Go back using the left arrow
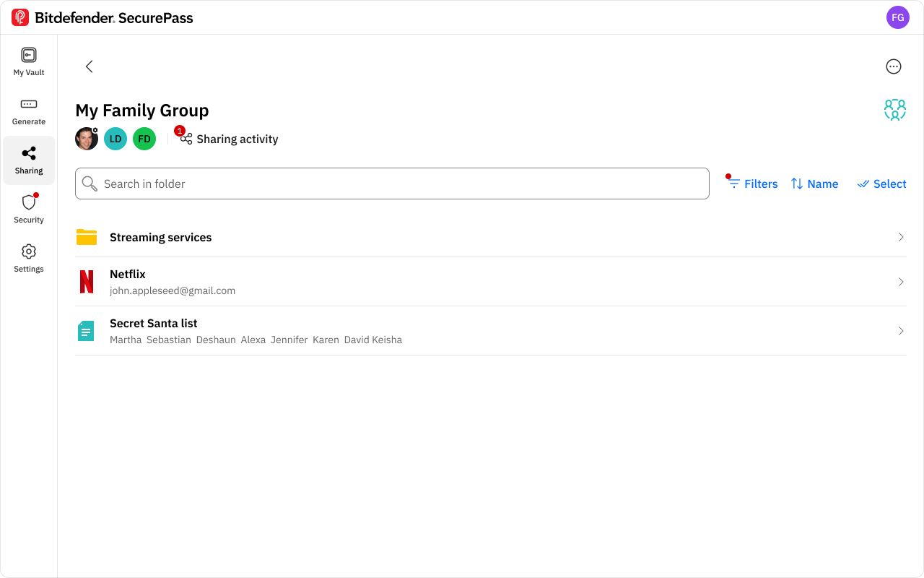 pyautogui.click(x=90, y=66)
